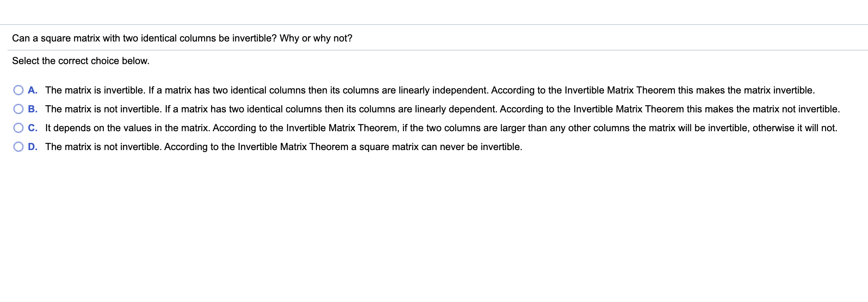Click the question about identical columns

coord(182,38)
